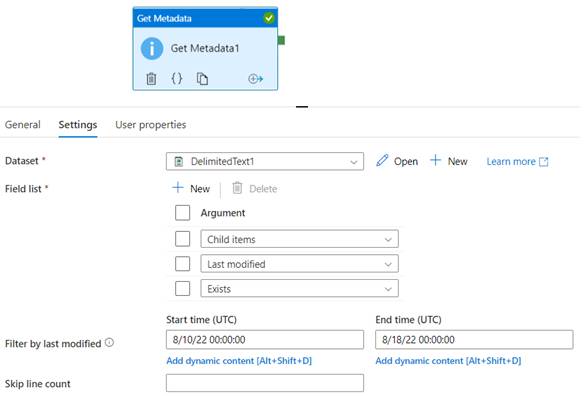Switch to the General tab

click(x=23, y=125)
